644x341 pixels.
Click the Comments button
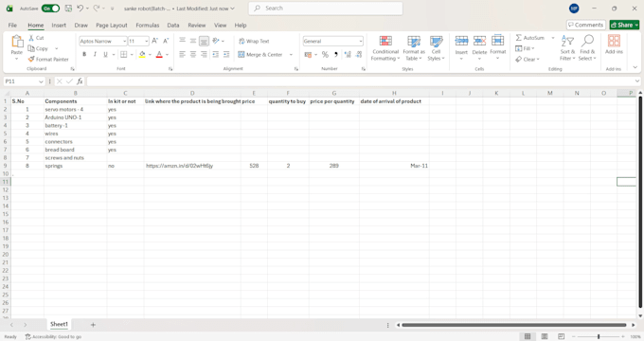(x=585, y=25)
